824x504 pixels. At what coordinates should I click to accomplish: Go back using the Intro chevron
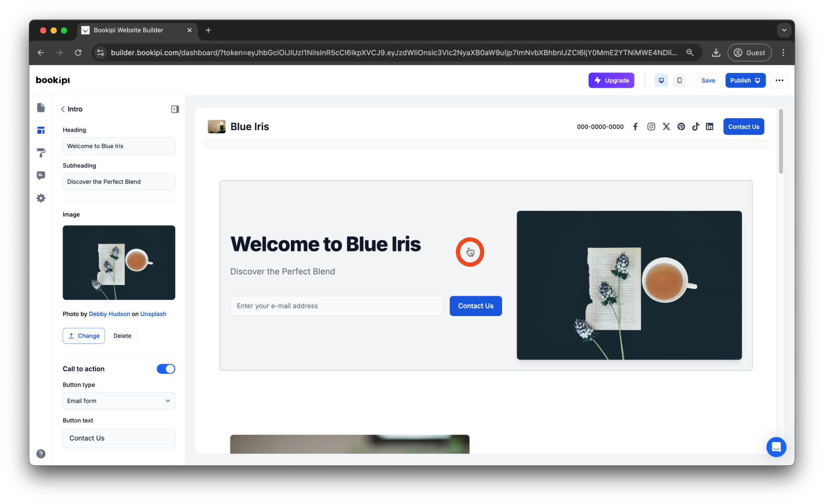pos(63,109)
